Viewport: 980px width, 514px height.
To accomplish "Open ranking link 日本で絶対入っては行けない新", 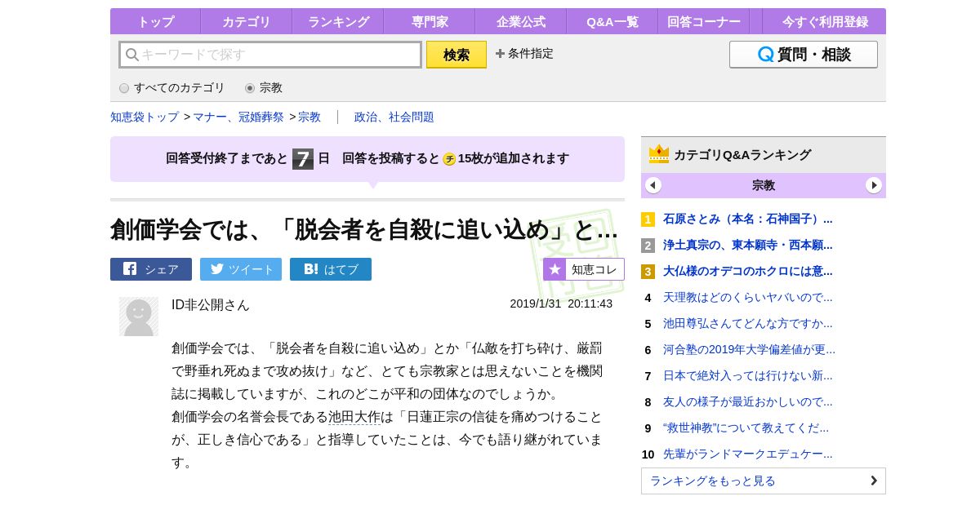I will (748, 376).
